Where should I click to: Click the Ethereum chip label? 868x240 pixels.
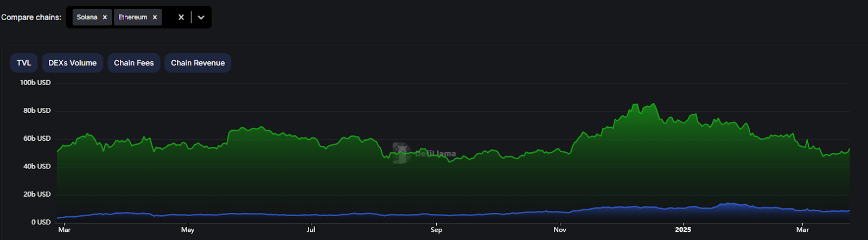(x=132, y=17)
